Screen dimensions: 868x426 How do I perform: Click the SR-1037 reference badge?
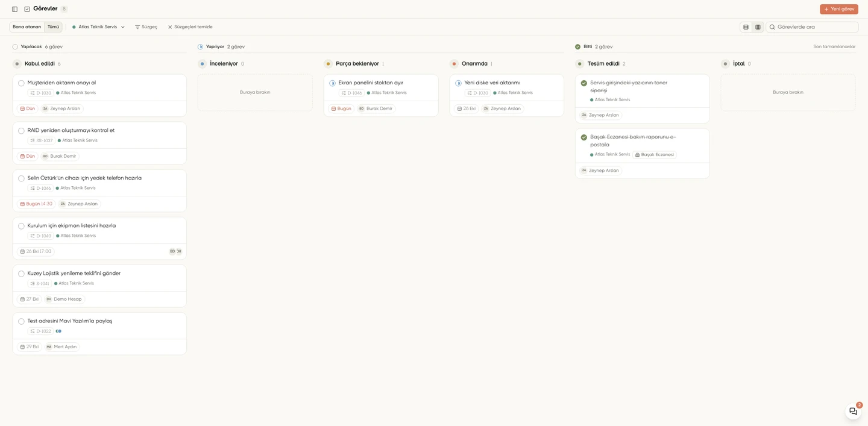point(41,141)
